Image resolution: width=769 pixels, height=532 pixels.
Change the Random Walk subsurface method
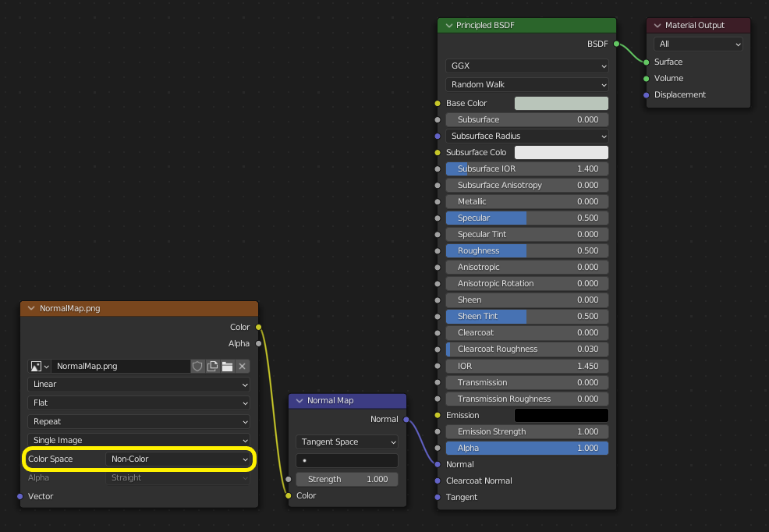(526, 84)
